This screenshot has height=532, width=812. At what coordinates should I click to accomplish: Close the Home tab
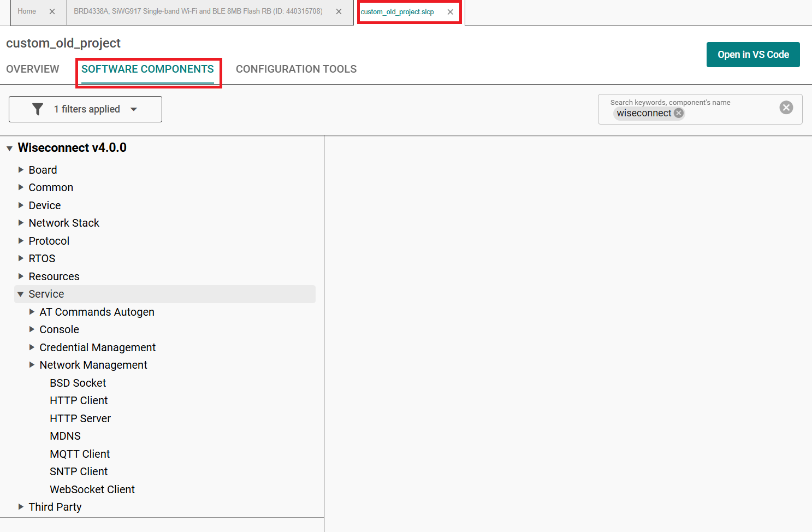52,11
